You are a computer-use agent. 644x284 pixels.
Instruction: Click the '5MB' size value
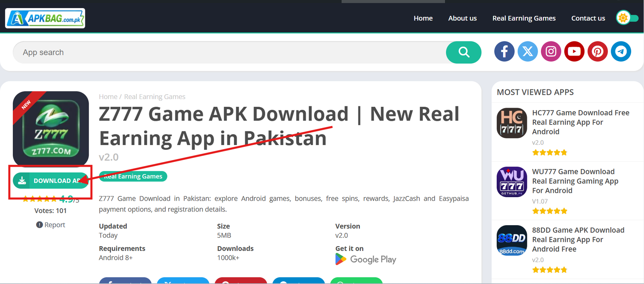(x=224, y=235)
